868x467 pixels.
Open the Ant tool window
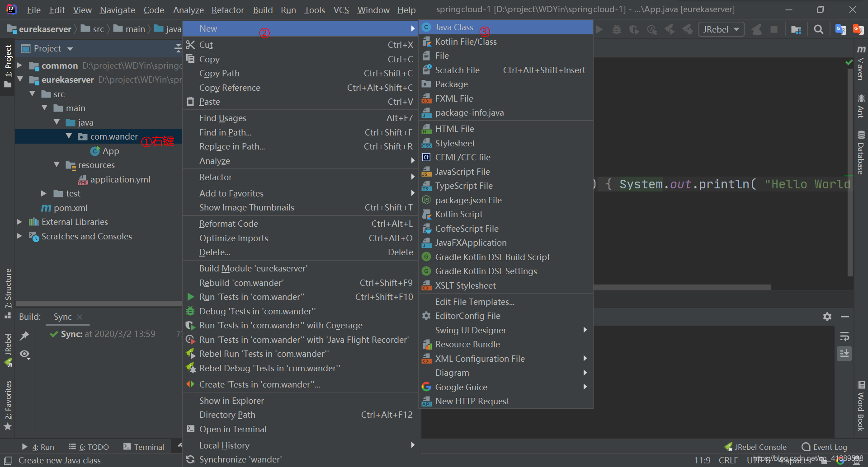pos(861,106)
